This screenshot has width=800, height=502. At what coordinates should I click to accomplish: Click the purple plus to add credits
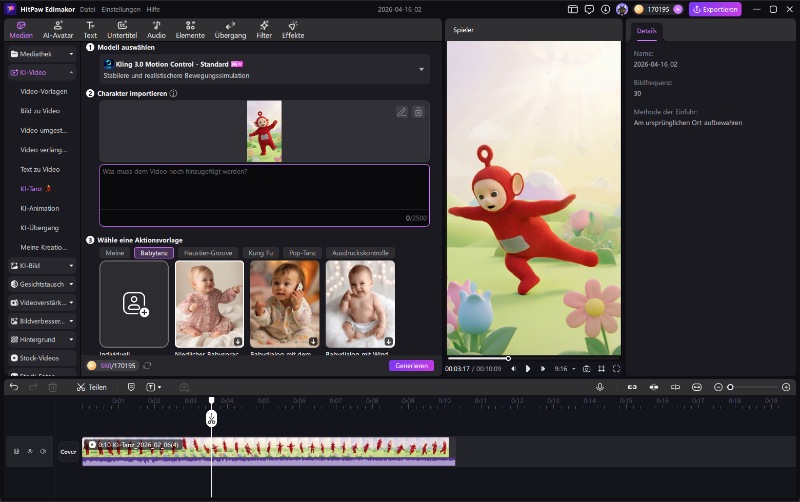pos(678,9)
